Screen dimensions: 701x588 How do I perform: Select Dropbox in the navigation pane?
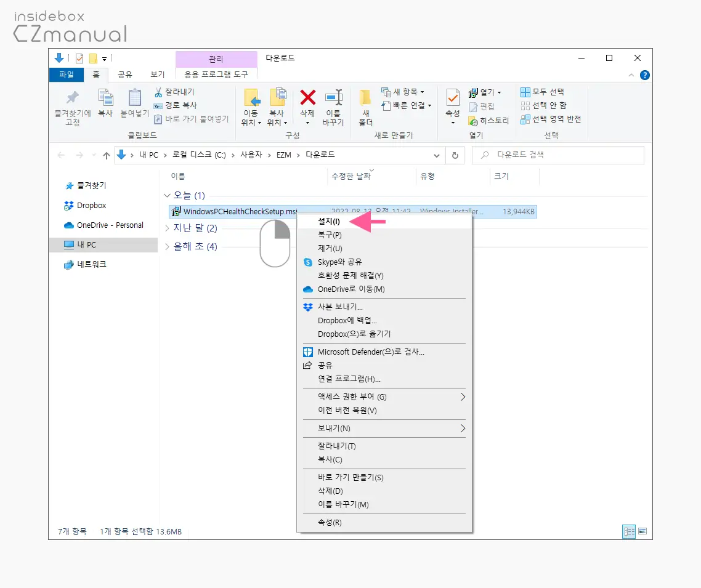click(x=86, y=206)
